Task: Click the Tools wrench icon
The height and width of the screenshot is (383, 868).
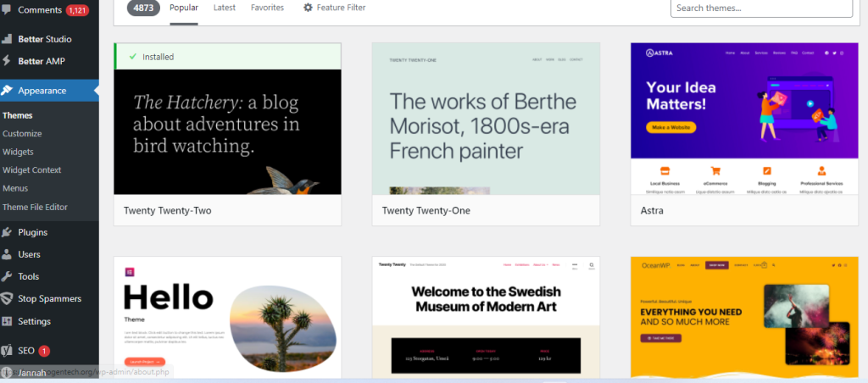Action: [x=7, y=277]
